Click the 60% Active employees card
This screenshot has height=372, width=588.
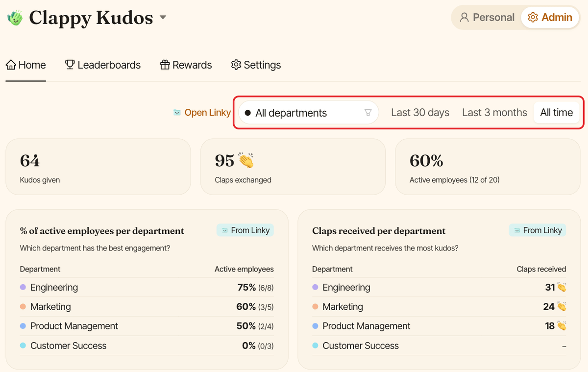click(488, 167)
